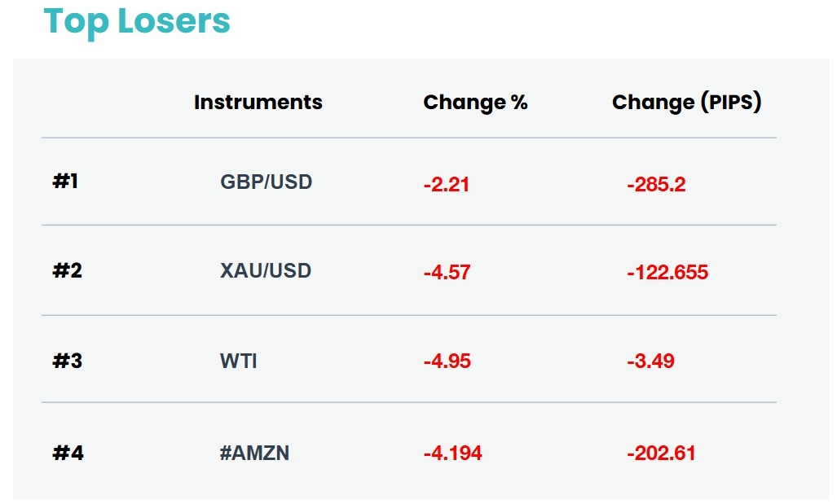
Task: Select the -2.21 percent change value
Action: pos(447,185)
